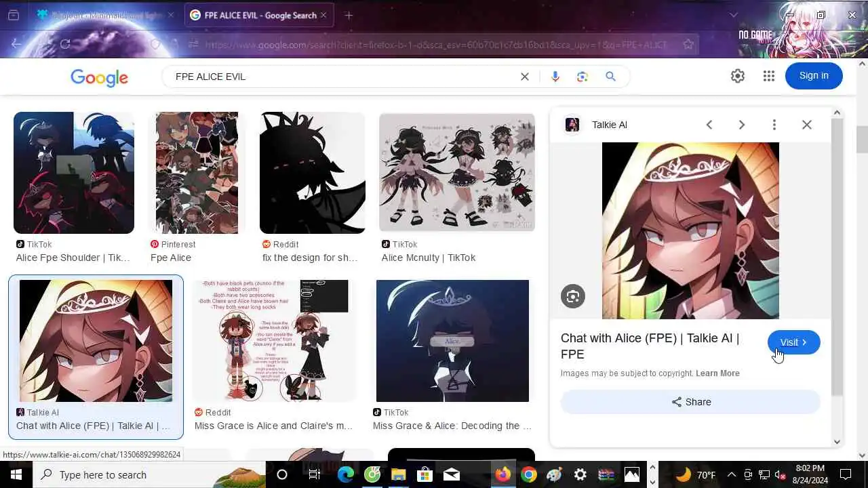The image size is (868, 488).
Task: Launch Google Chrome from taskbar
Action: [x=529, y=474]
